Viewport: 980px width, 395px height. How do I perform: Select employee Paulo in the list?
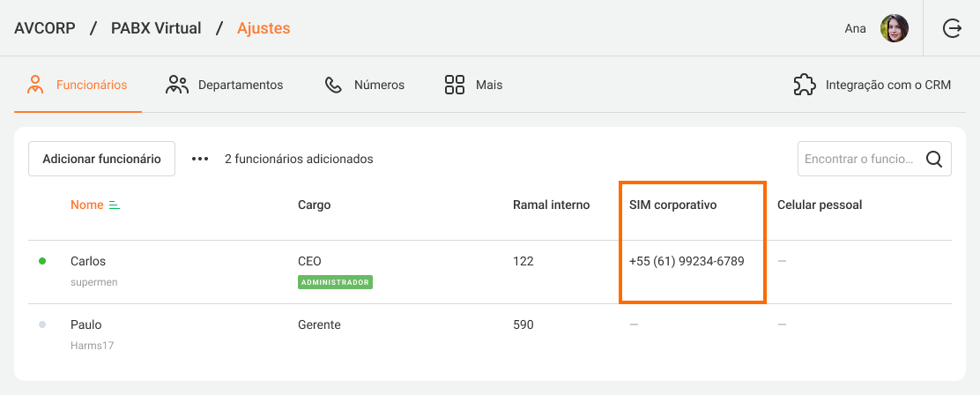click(x=85, y=324)
